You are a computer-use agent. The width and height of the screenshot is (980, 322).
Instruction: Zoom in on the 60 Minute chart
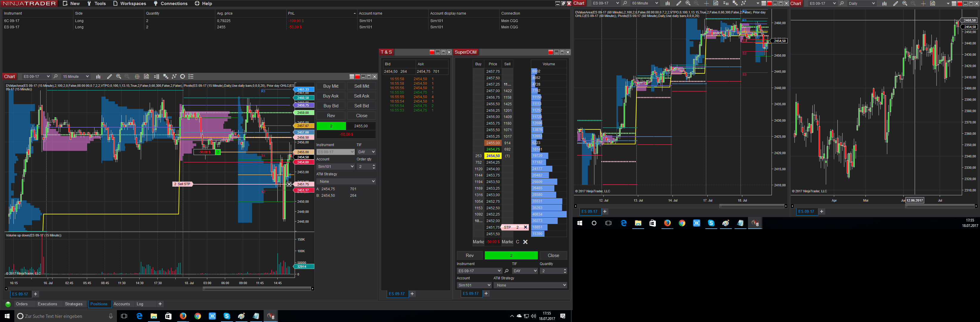click(x=688, y=3)
